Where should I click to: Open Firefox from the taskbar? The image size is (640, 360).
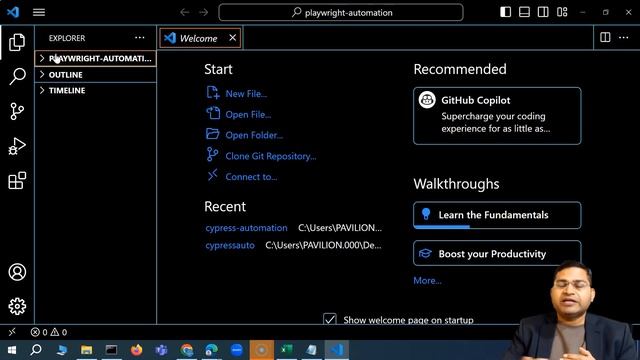tap(136, 350)
